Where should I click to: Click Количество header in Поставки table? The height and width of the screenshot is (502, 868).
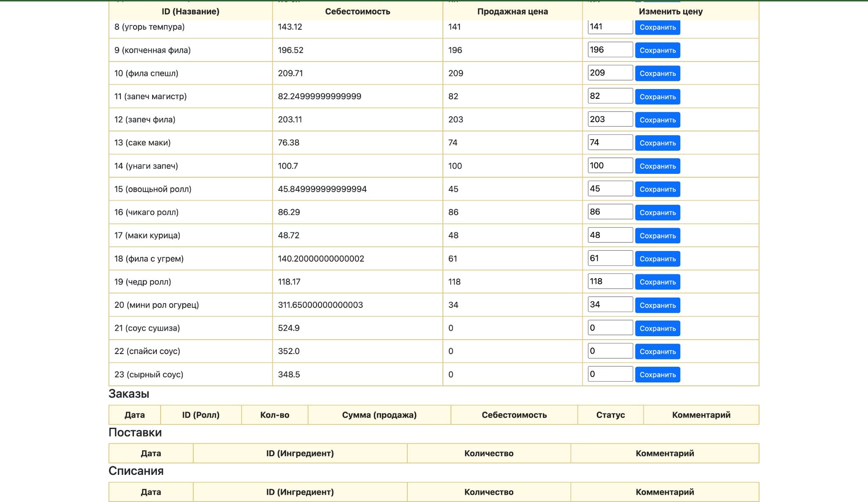pyautogui.click(x=489, y=453)
